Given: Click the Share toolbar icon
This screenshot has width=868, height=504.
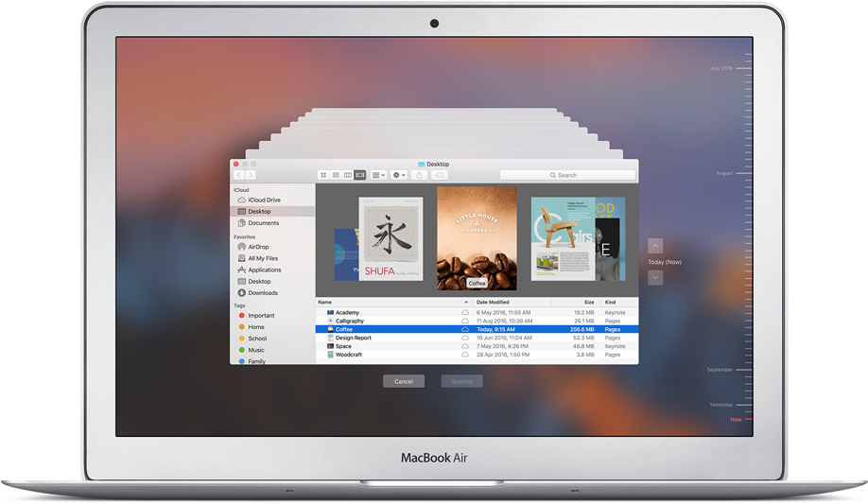Looking at the screenshot, I should [x=419, y=175].
